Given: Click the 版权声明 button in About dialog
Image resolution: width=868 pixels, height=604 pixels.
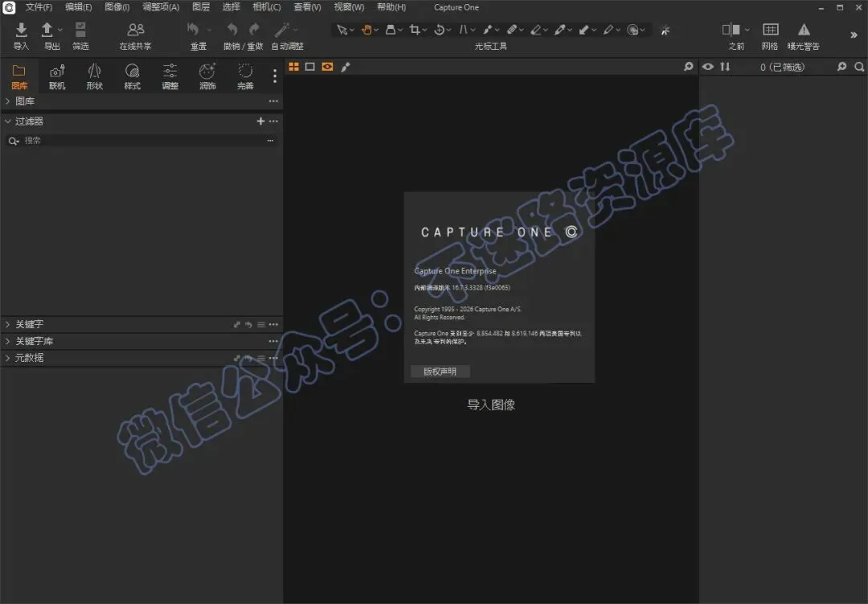Looking at the screenshot, I should pos(440,372).
